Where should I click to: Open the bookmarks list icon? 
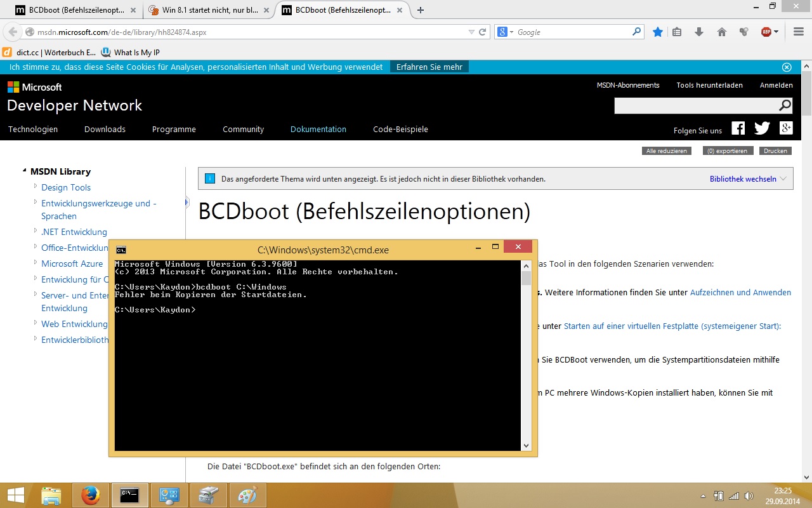click(677, 32)
